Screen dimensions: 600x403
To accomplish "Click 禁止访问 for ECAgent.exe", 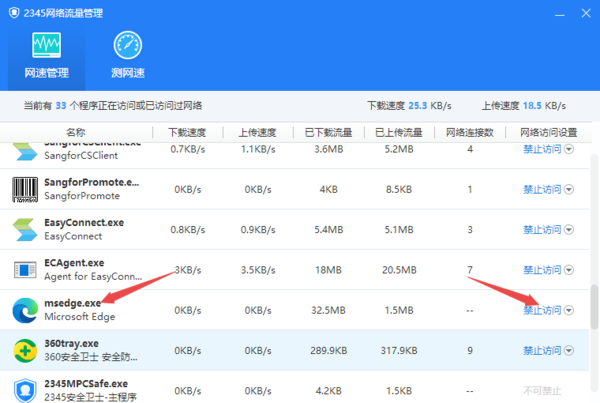I will click(x=542, y=269).
